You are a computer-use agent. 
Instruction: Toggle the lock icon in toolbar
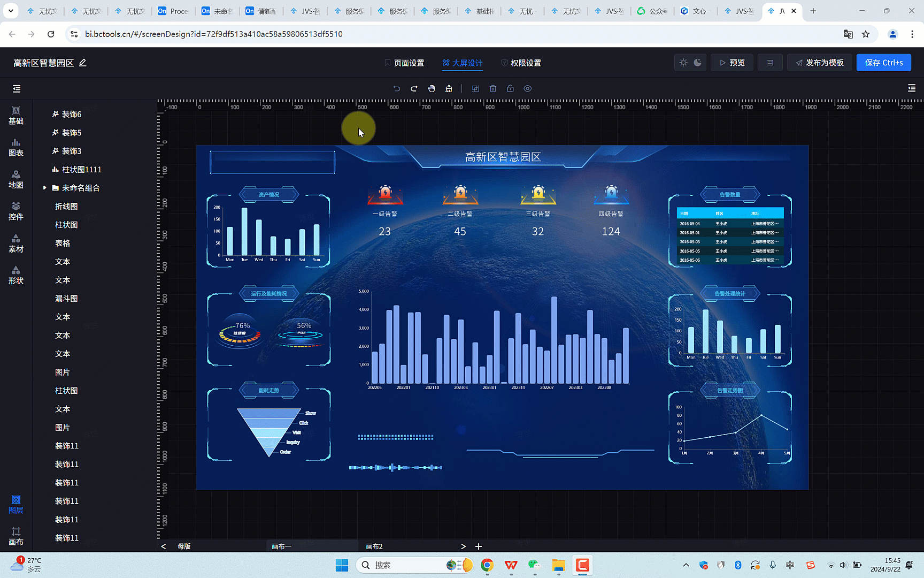point(510,89)
